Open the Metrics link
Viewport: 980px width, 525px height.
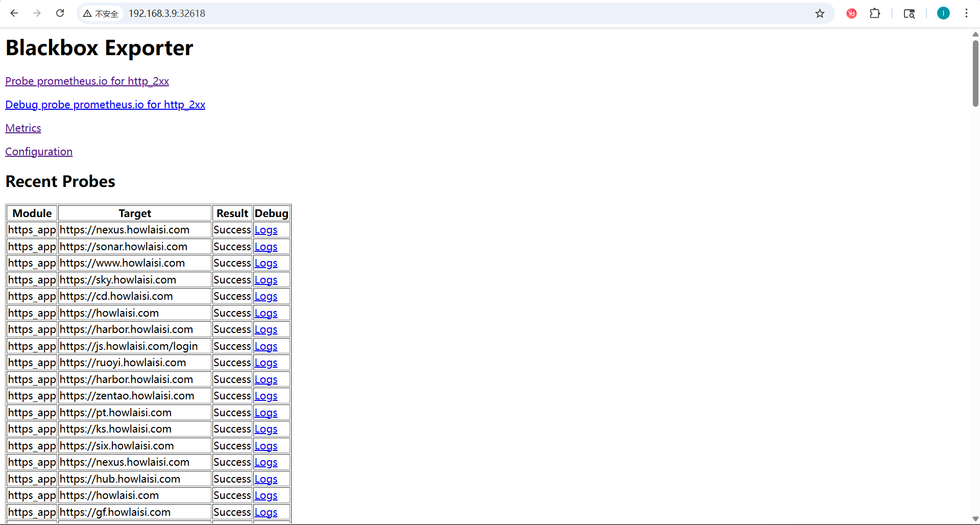[x=23, y=128]
